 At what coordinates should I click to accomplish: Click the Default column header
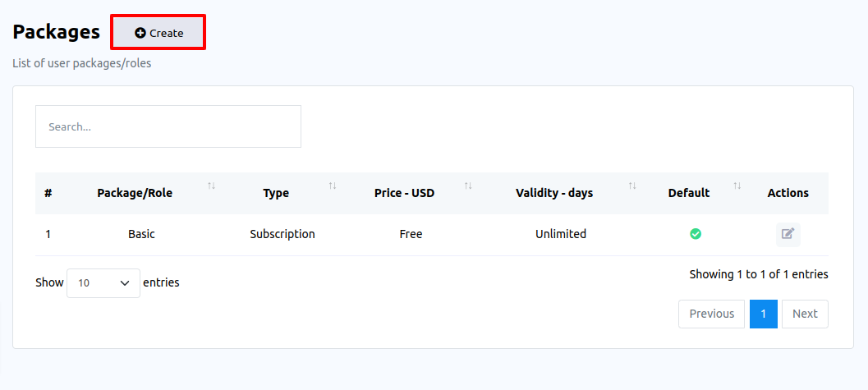pyautogui.click(x=688, y=193)
